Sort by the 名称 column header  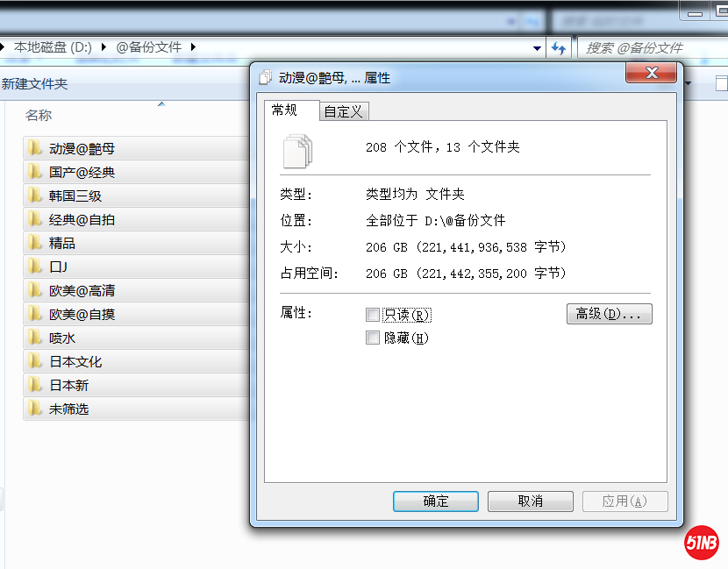[39, 115]
